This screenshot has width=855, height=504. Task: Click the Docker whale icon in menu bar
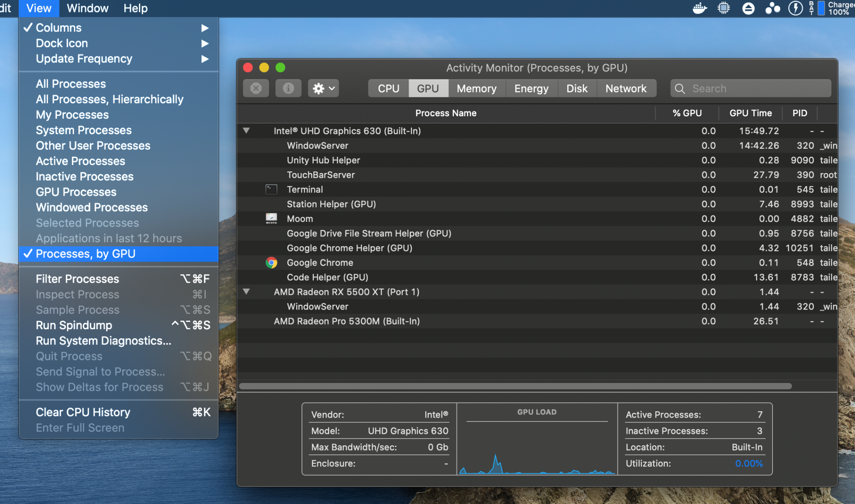tap(700, 8)
